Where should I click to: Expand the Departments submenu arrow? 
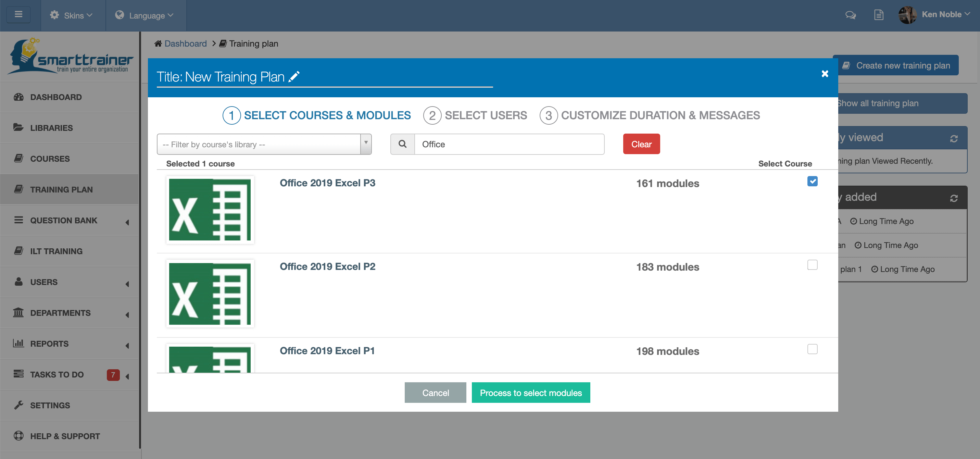pyautogui.click(x=127, y=315)
